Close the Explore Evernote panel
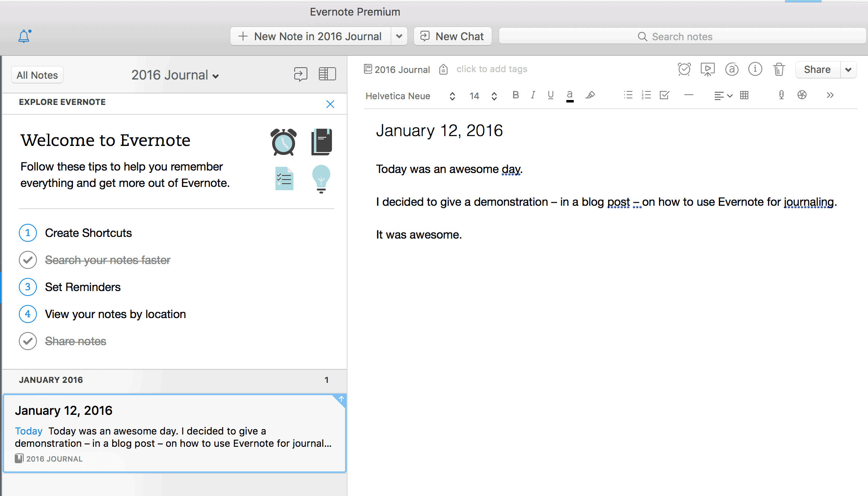868x496 pixels. tap(330, 104)
